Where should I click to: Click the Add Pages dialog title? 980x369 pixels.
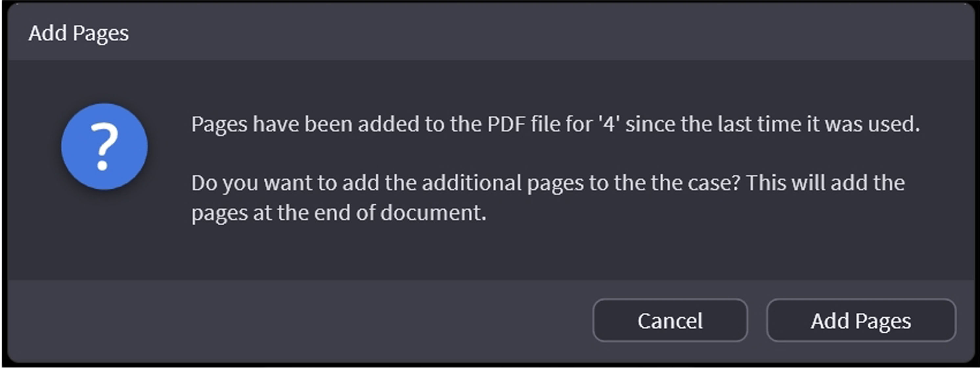(79, 33)
